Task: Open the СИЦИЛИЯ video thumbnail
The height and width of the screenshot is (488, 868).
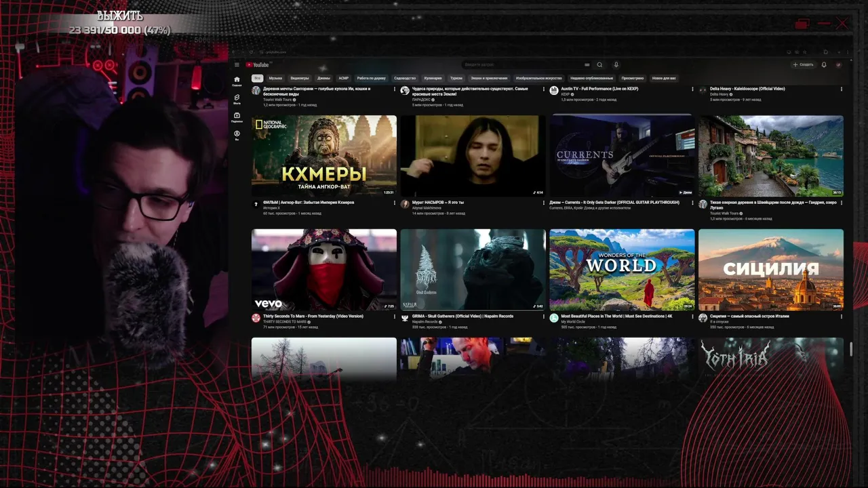Action: (771, 270)
